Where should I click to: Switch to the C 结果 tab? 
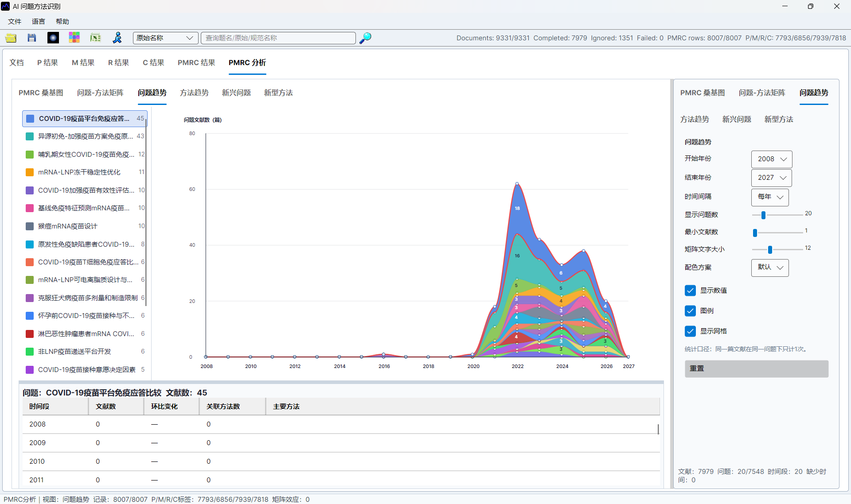[153, 63]
